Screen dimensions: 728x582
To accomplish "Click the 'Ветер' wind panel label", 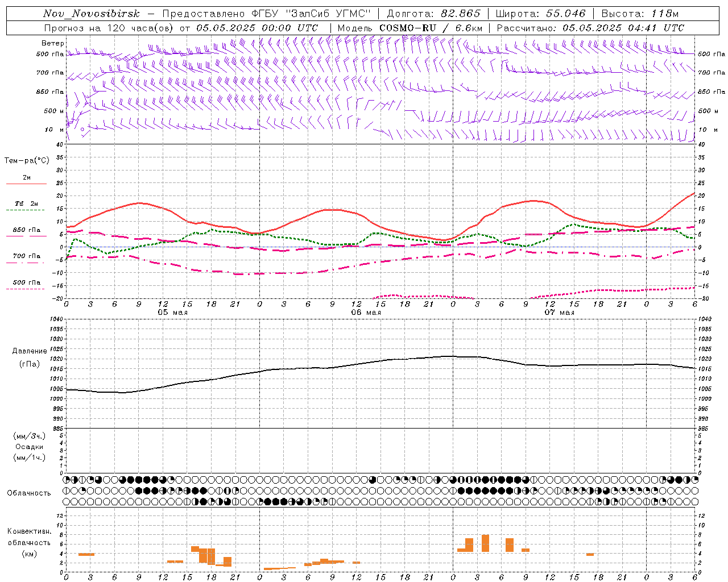I will click(53, 43).
